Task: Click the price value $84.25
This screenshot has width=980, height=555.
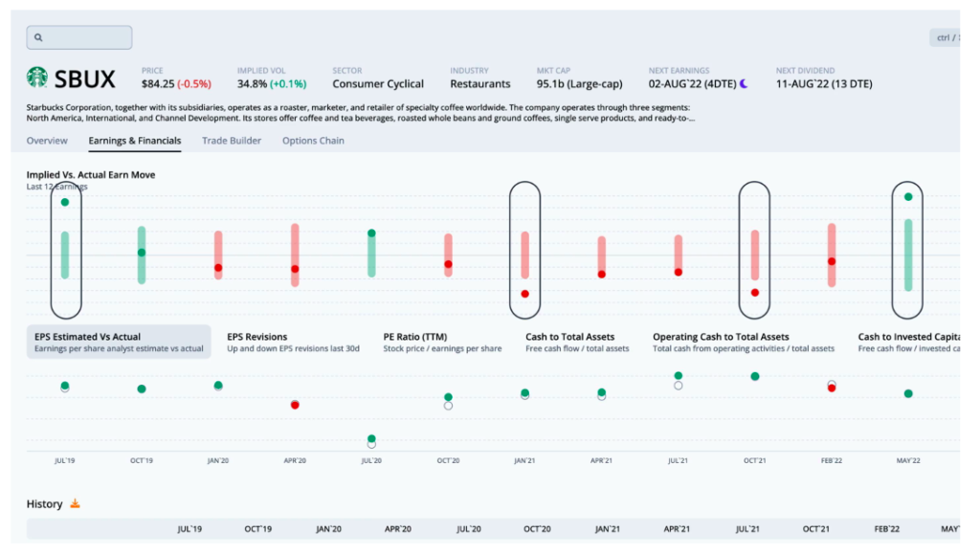Action: point(158,84)
